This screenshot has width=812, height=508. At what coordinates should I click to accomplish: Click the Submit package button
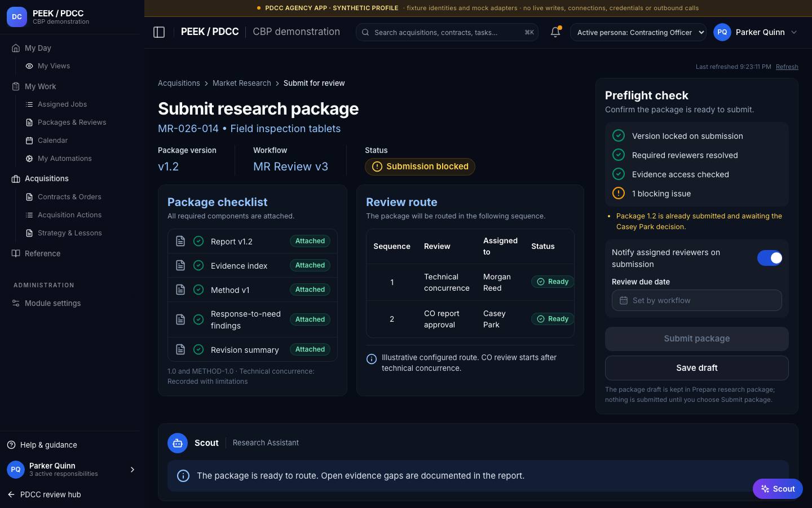(x=697, y=339)
